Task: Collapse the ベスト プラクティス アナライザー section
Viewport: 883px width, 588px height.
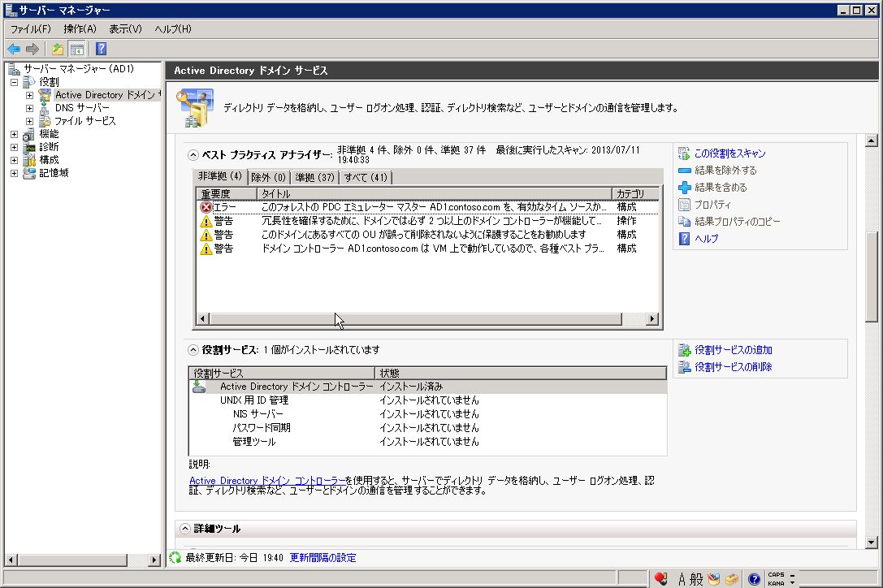Action: click(x=193, y=155)
